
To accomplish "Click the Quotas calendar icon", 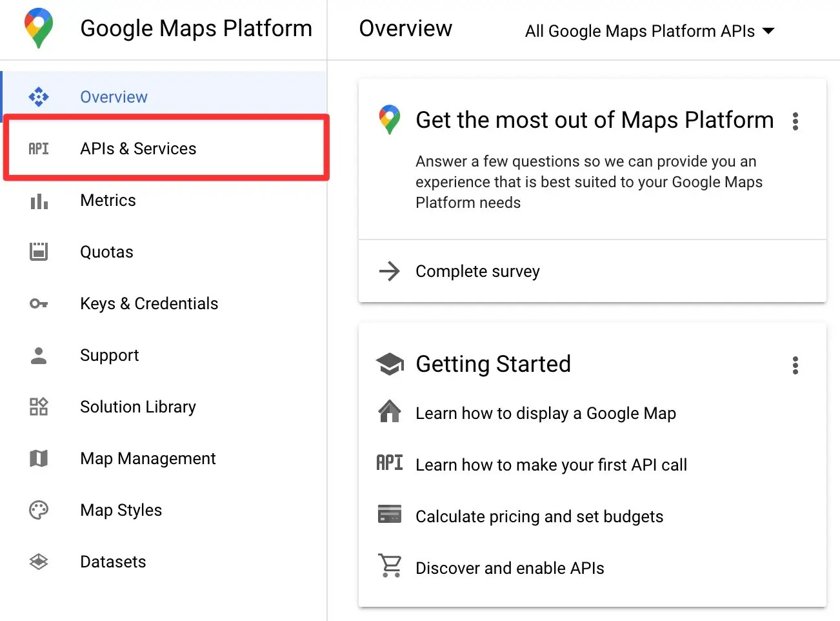I will 39,252.
